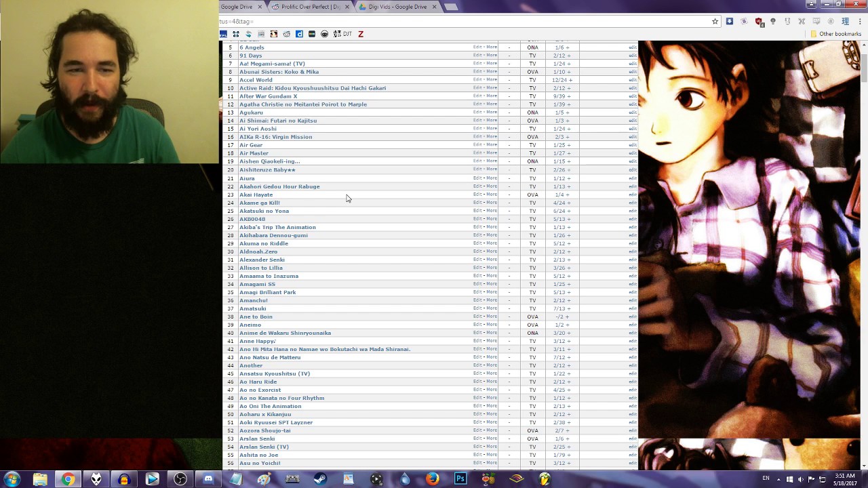The image size is (868, 488).
Task: Click the lightbulb extension icon
Action: point(773,22)
